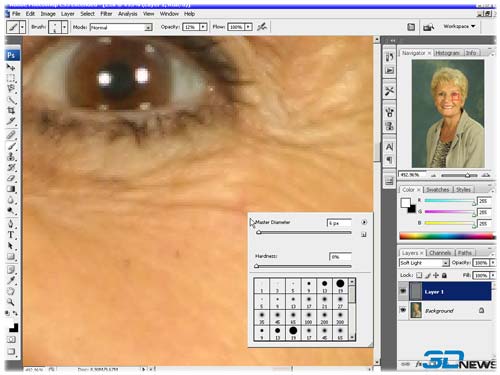Screen dimensions: 500x375
Task: Click Navigator zoom-in mountains button
Action: 486,175
